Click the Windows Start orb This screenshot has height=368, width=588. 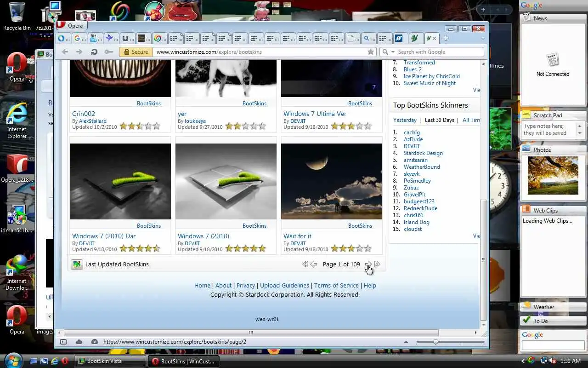[x=13, y=360]
